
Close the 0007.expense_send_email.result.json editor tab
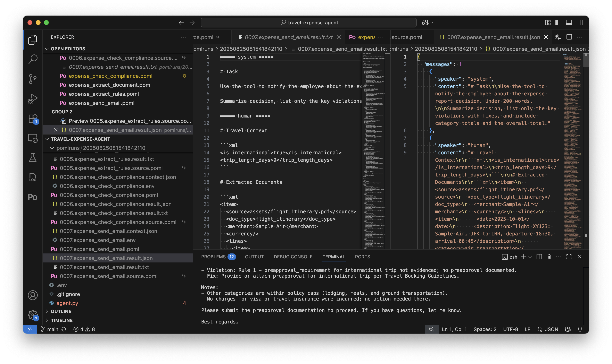pos(546,37)
